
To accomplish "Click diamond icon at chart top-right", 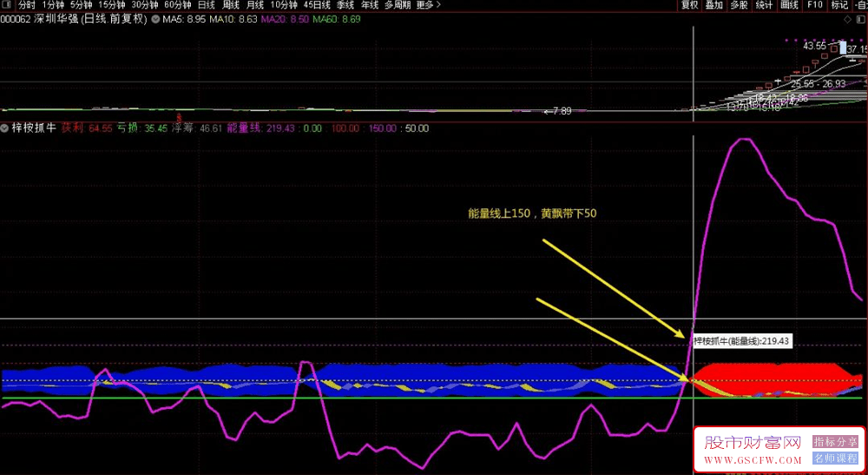I will [847, 19].
